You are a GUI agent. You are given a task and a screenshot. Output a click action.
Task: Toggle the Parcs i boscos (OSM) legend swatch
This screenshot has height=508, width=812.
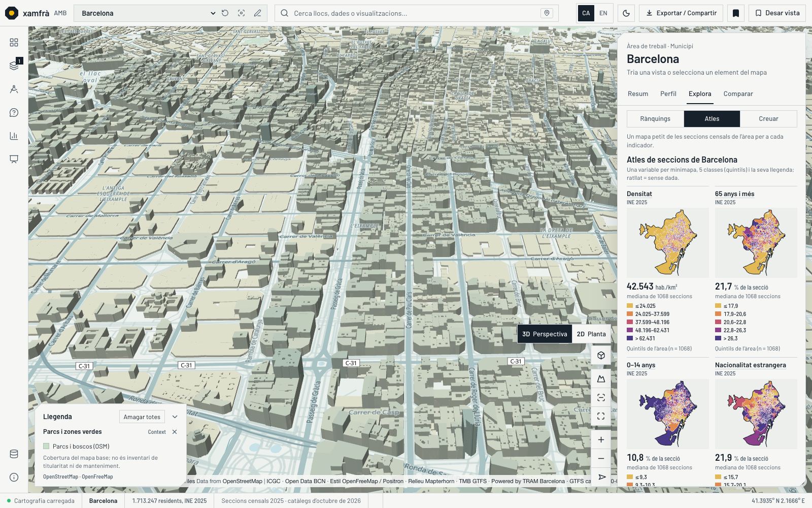[46, 447]
